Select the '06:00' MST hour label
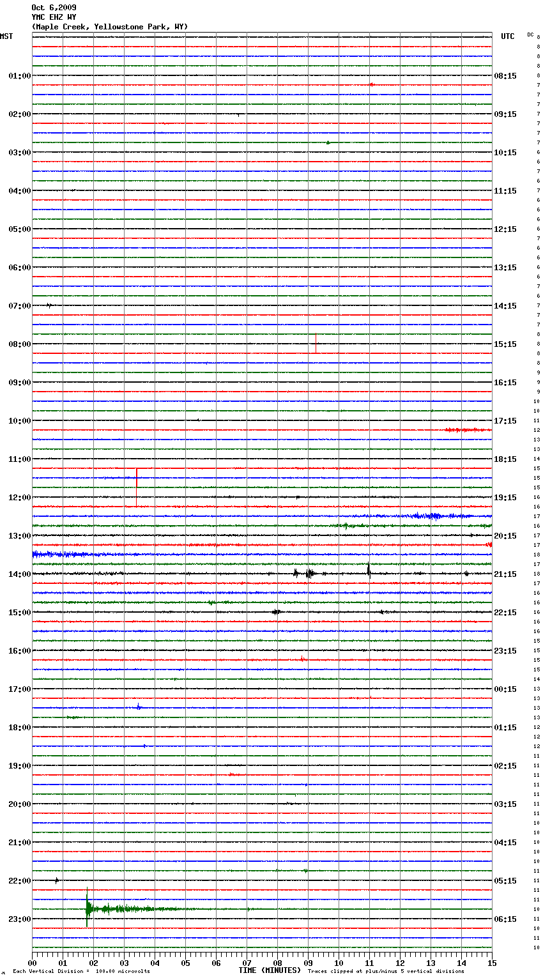Screen dimensions: 543x980 coord(20,268)
